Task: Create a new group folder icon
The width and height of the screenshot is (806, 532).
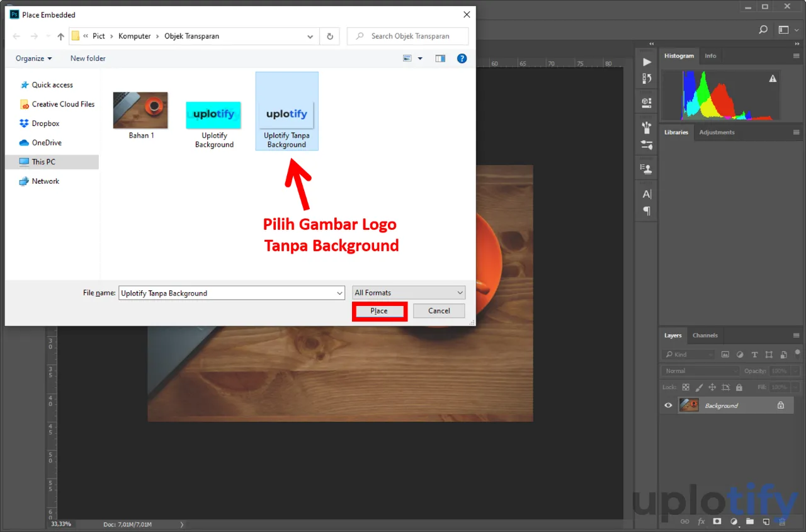Action: pyautogui.click(x=750, y=522)
